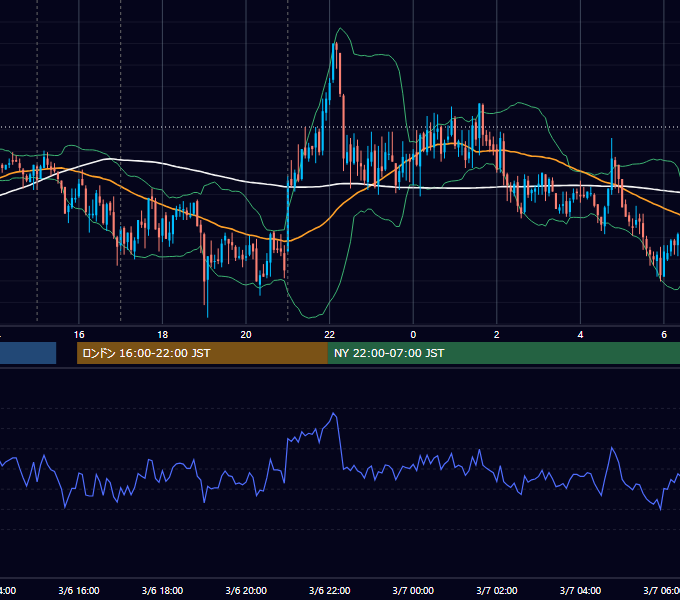Viewport: 680px width, 600px height.
Task: Click the '3/6 16:00' date label
Action: 79,591
